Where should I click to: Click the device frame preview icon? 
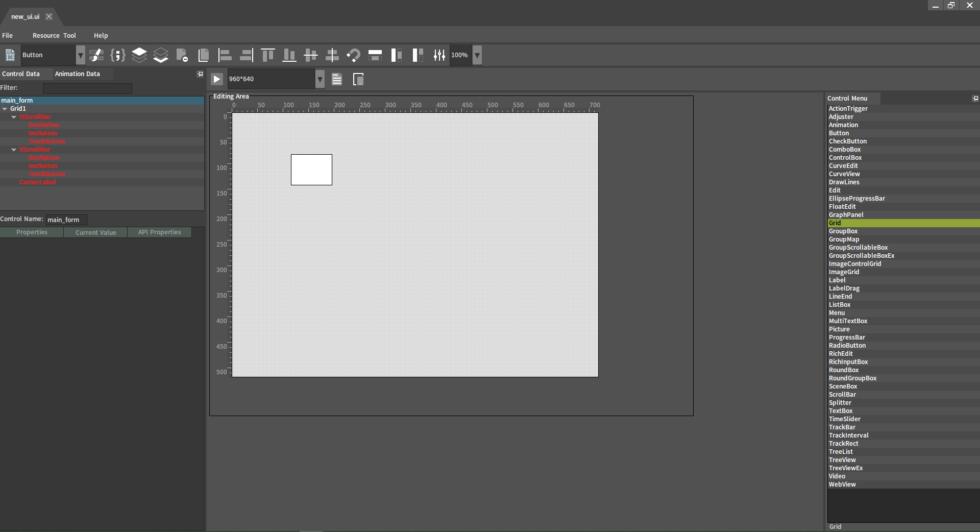pyautogui.click(x=358, y=79)
